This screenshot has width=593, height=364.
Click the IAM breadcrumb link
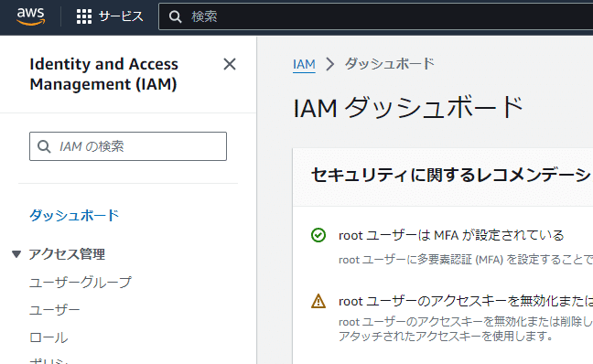pyautogui.click(x=304, y=64)
